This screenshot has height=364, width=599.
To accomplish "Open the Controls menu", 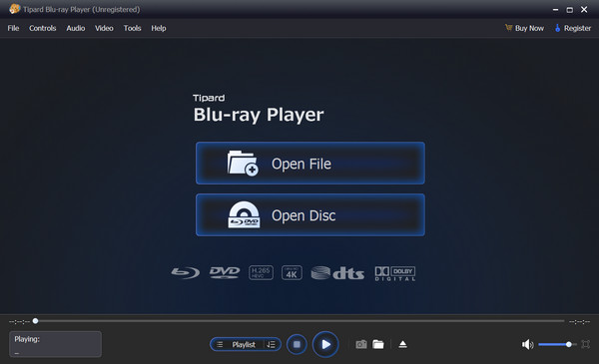I will tap(42, 28).
